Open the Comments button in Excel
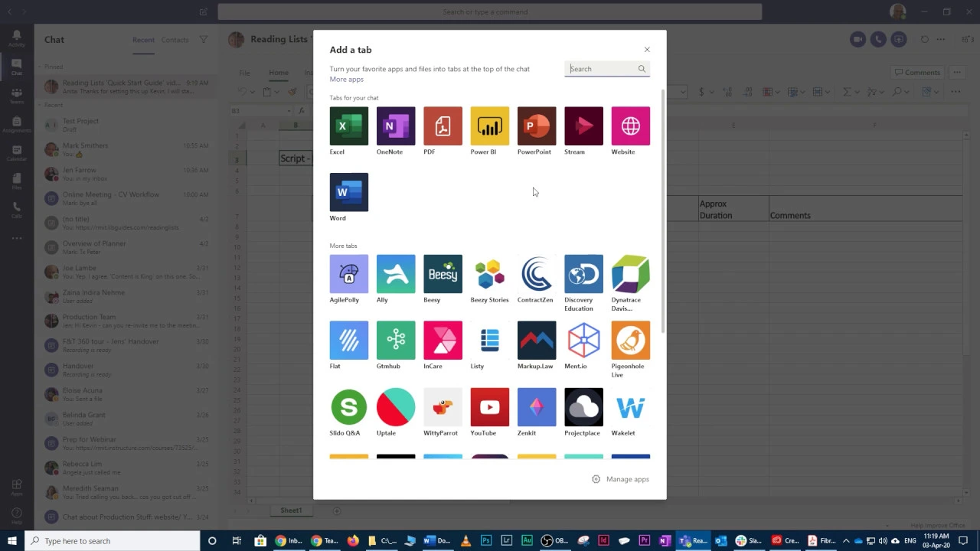This screenshot has width=980, height=551. 917,73
